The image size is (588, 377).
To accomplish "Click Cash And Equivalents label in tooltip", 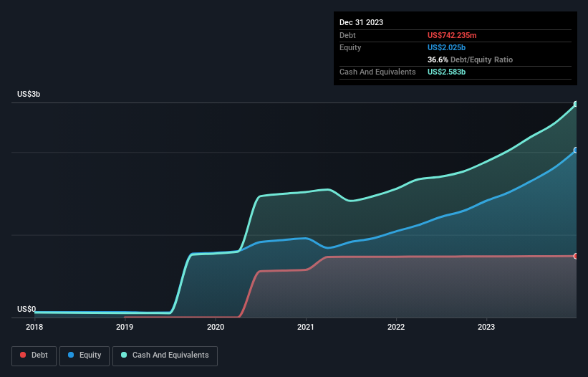I will [377, 72].
